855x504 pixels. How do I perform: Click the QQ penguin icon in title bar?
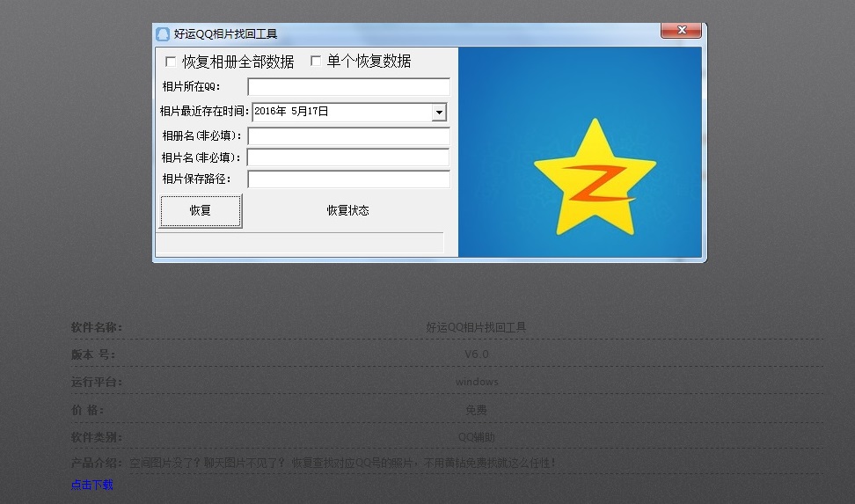pos(163,33)
